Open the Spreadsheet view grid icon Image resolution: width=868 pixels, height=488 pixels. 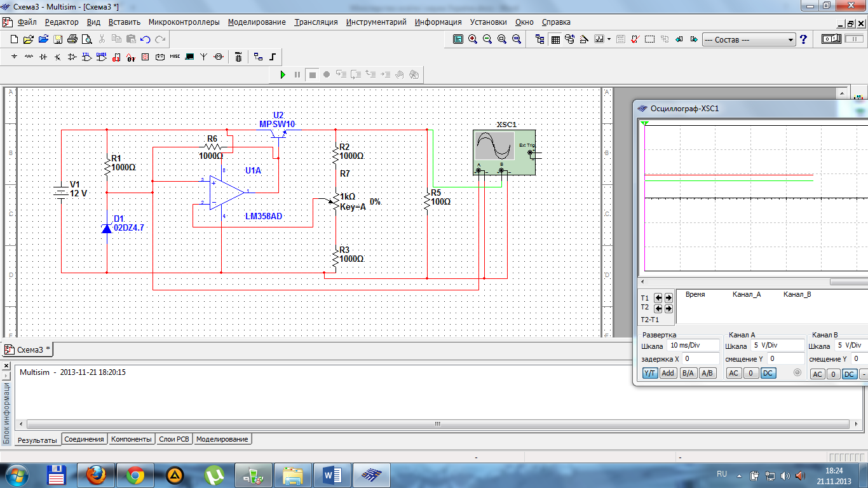555,39
